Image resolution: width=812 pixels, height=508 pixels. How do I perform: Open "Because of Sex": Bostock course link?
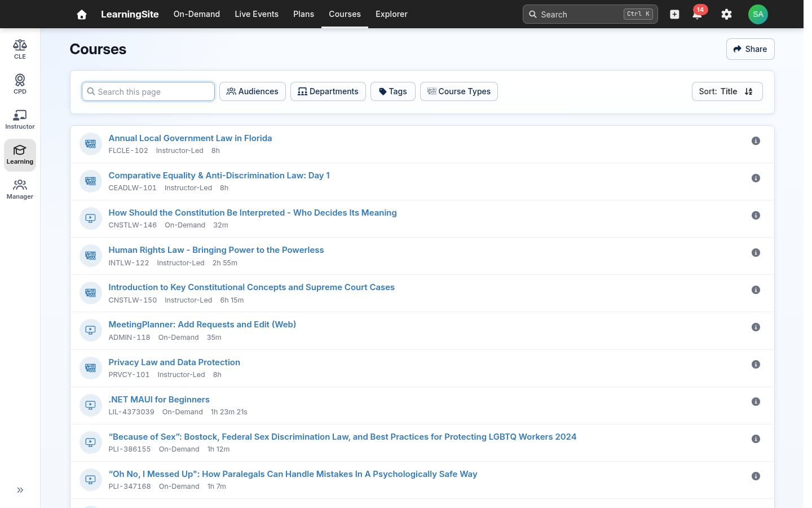coord(342,437)
